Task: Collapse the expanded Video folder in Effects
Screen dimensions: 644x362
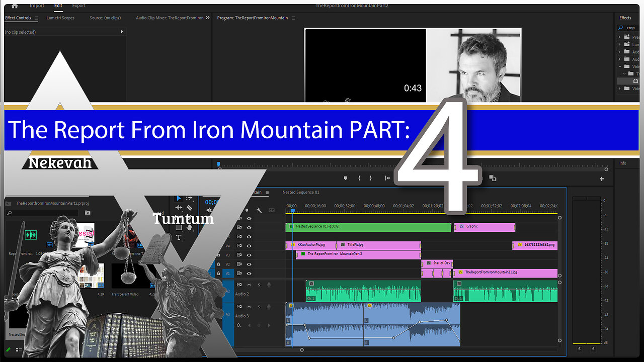Action: tap(620, 66)
